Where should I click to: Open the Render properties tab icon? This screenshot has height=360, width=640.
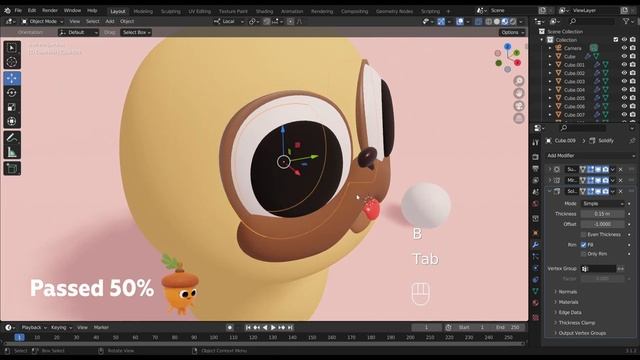coord(536,157)
